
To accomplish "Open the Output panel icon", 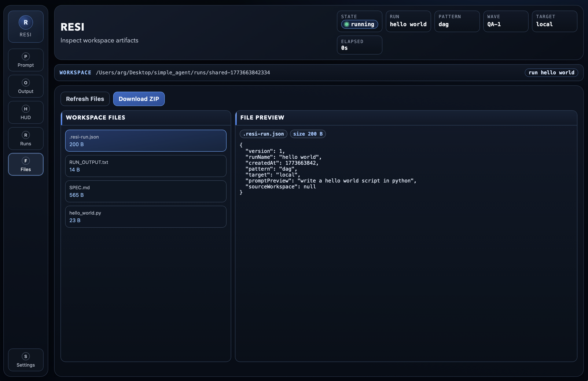I will [26, 86].
